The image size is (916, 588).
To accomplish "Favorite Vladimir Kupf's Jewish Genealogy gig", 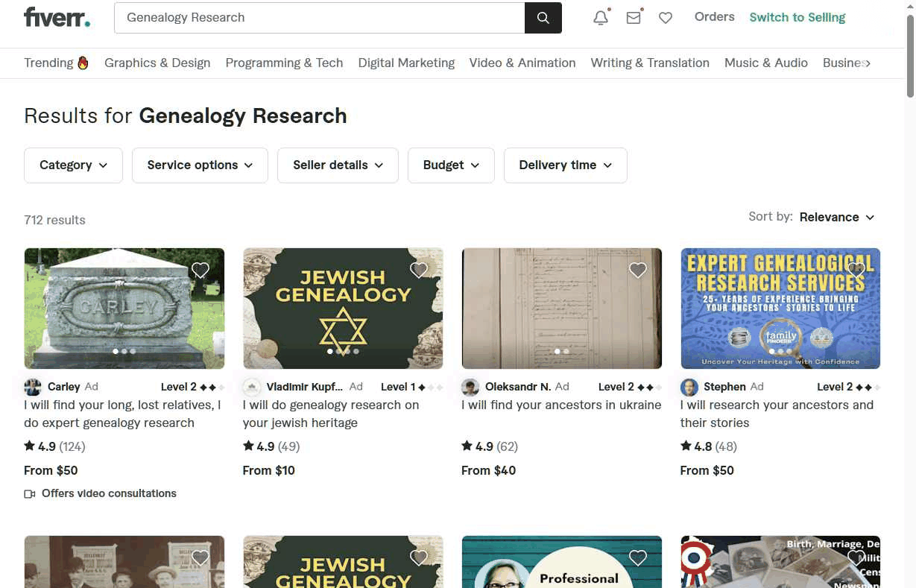I will [419, 270].
